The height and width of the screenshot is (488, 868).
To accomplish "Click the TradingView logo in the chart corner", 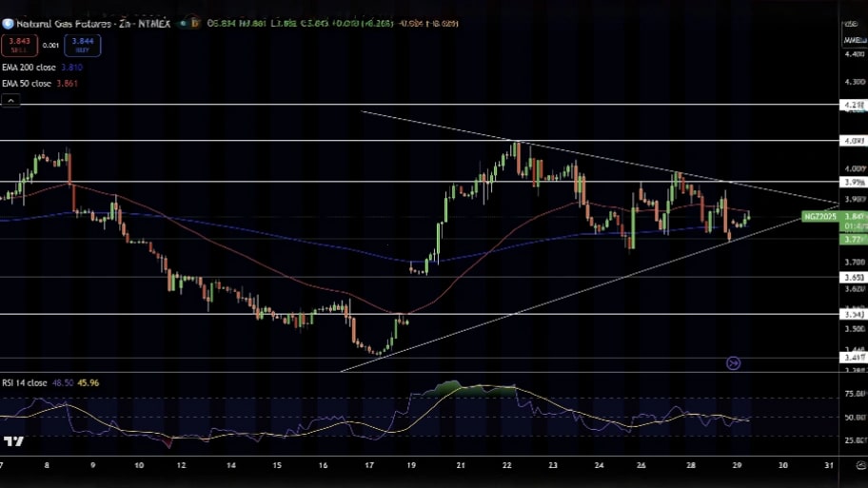I will pyautogui.click(x=13, y=441).
